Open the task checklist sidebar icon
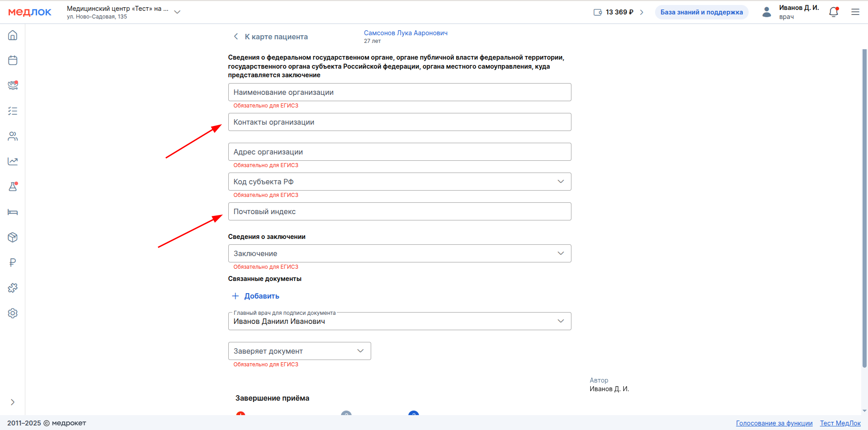Screen dimensions: 868x430 [13, 111]
